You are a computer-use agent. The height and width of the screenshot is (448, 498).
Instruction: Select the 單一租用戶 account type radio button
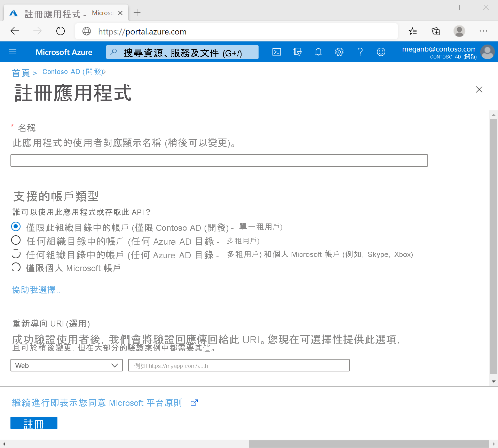tap(16, 226)
